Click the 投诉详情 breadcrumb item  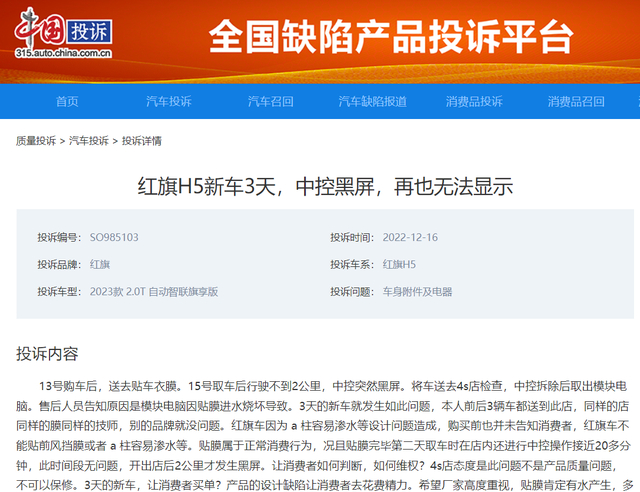pyautogui.click(x=142, y=141)
